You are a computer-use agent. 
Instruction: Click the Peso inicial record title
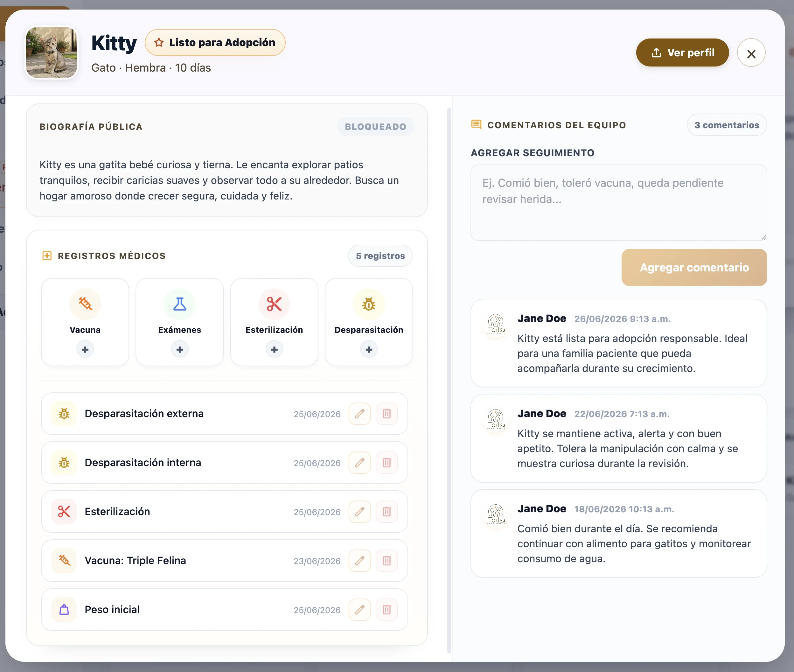(112, 610)
